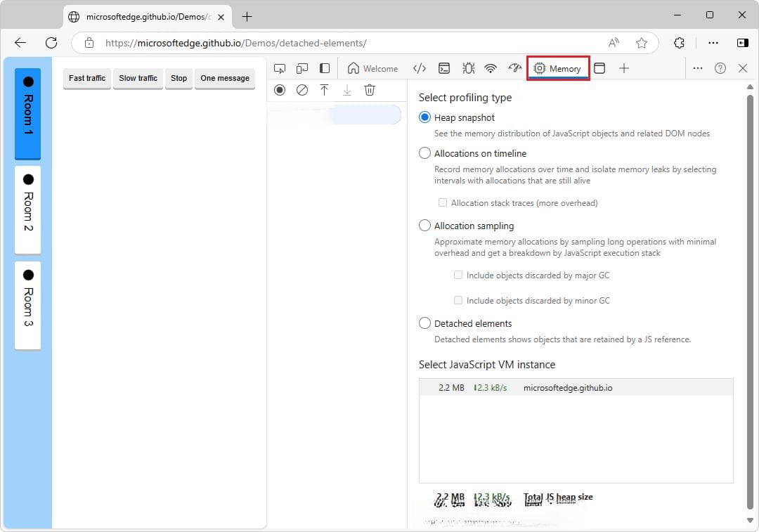Click the Save profile download icon

click(x=347, y=90)
